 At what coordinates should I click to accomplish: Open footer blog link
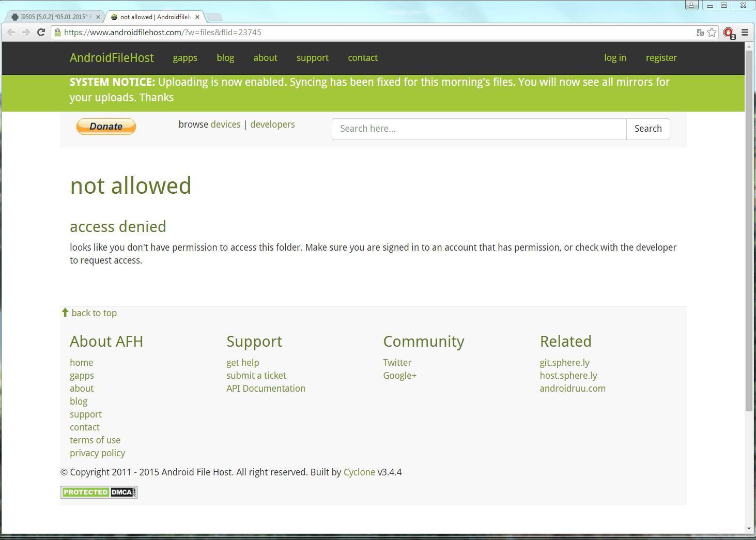pos(79,402)
